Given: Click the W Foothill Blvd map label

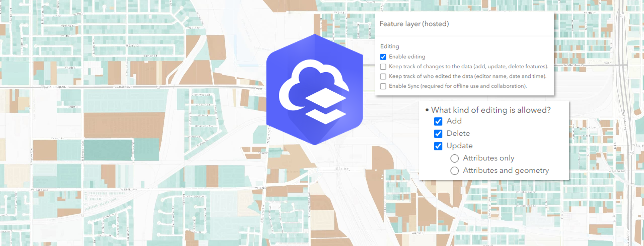Looking at the screenshot, I should click(x=57, y=87).
